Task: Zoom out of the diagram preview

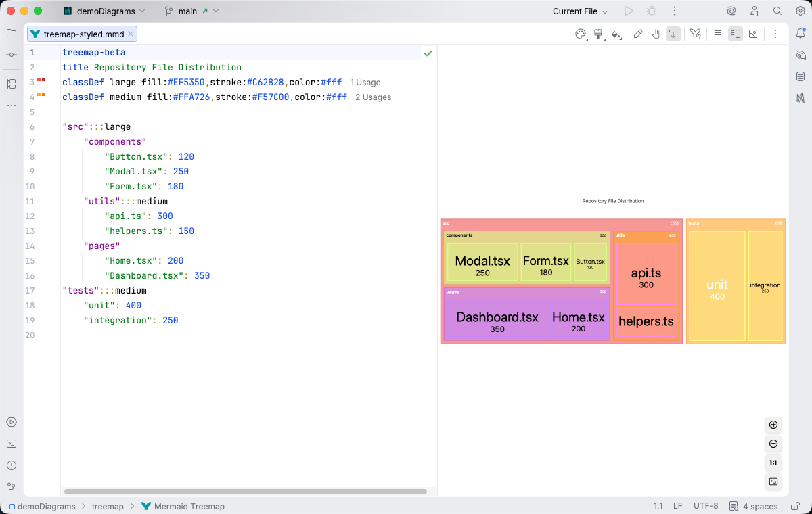Action: point(773,444)
